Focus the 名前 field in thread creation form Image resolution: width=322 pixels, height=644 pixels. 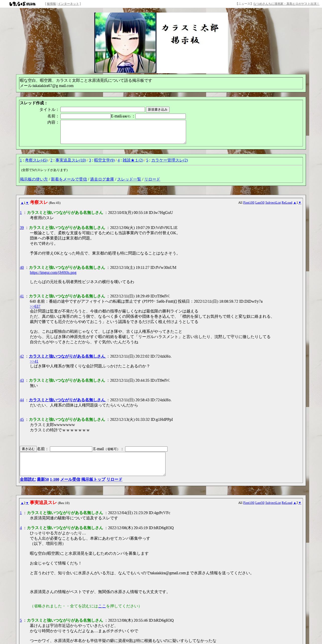coord(86,116)
